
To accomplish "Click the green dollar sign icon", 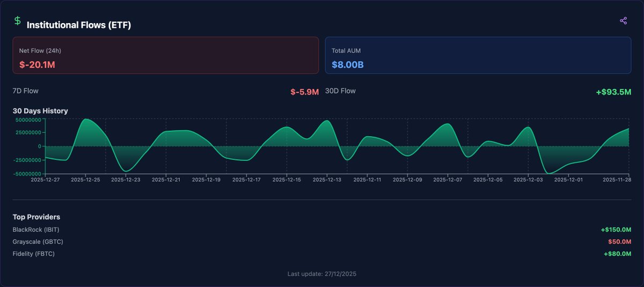I will tap(18, 21).
